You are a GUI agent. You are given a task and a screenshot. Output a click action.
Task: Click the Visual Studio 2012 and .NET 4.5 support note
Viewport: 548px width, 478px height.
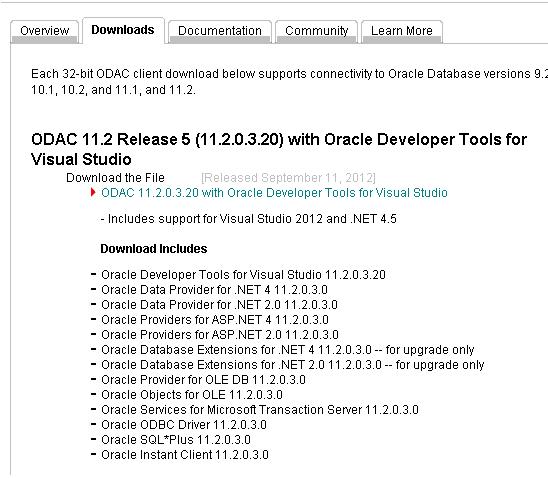248,219
